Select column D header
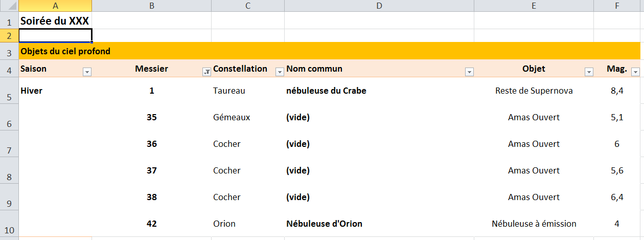644x240 pixels. (x=379, y=6)
